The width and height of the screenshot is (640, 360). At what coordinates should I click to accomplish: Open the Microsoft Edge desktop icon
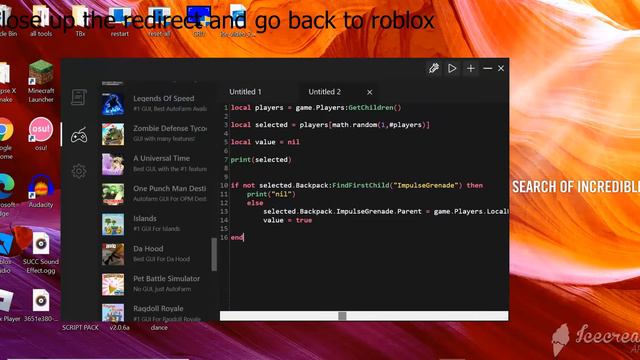coord(7,196)
